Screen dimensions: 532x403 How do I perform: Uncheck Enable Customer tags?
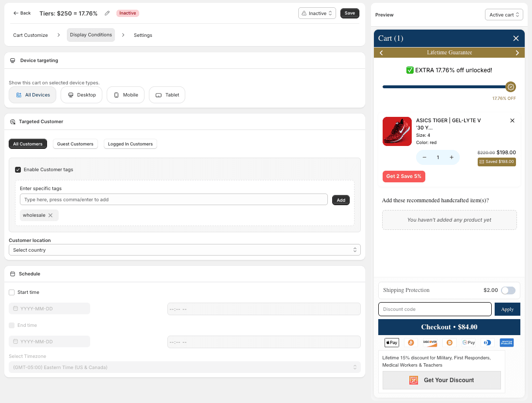coord(18,170)
